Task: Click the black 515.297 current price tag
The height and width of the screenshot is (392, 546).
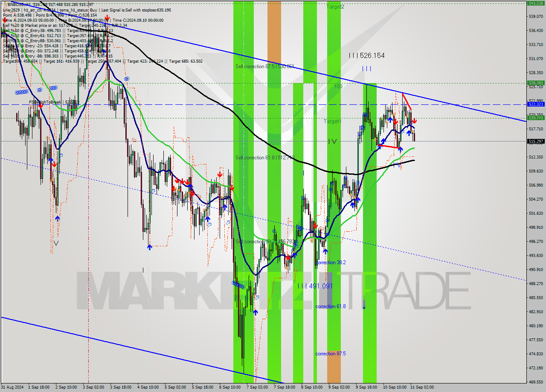Action: pos(536,141)
